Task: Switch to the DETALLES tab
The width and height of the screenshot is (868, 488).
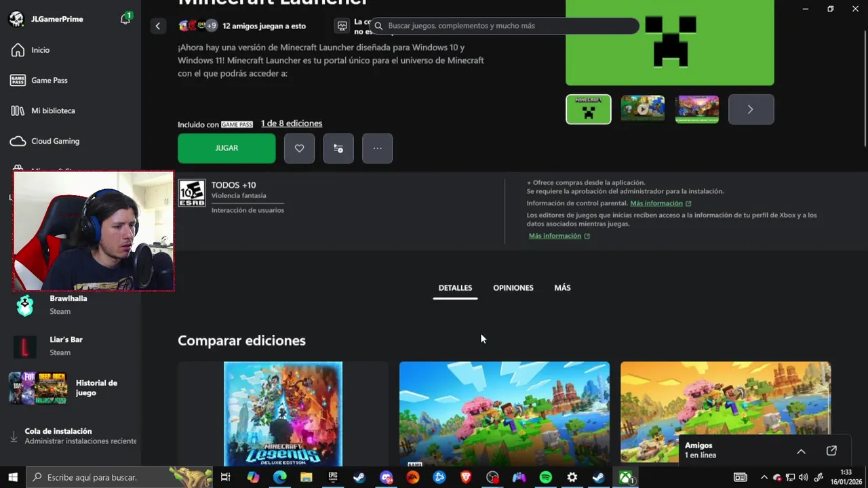Action: (x=455, y=288)
